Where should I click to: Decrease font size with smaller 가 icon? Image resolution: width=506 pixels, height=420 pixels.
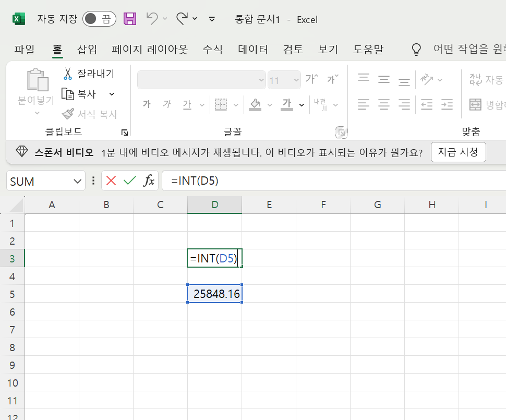click(x=333, y=79)
